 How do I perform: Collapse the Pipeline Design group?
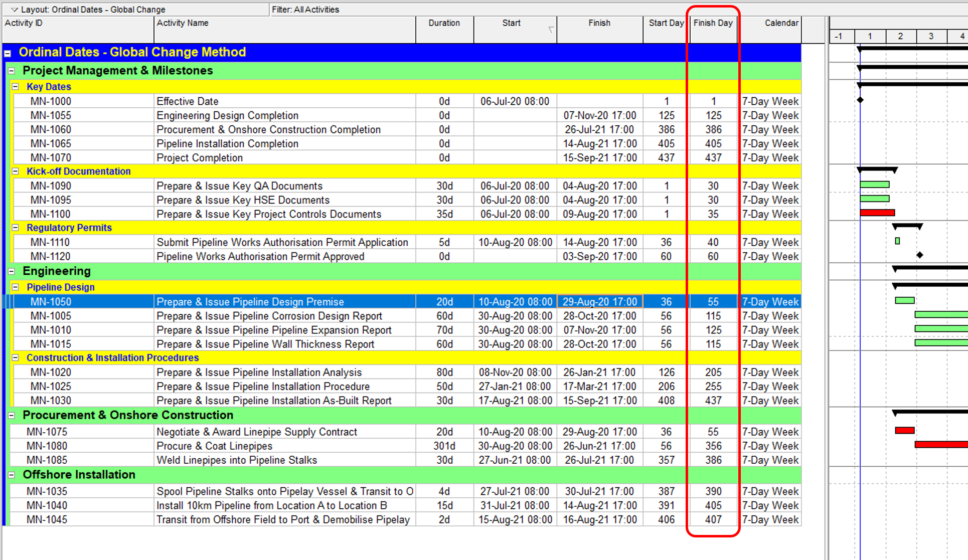click(16, 287)
